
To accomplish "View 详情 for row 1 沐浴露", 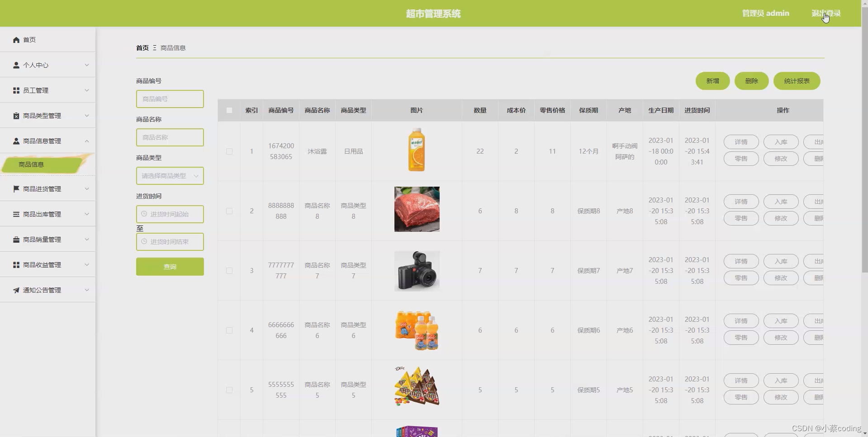I will pos(741,142).
